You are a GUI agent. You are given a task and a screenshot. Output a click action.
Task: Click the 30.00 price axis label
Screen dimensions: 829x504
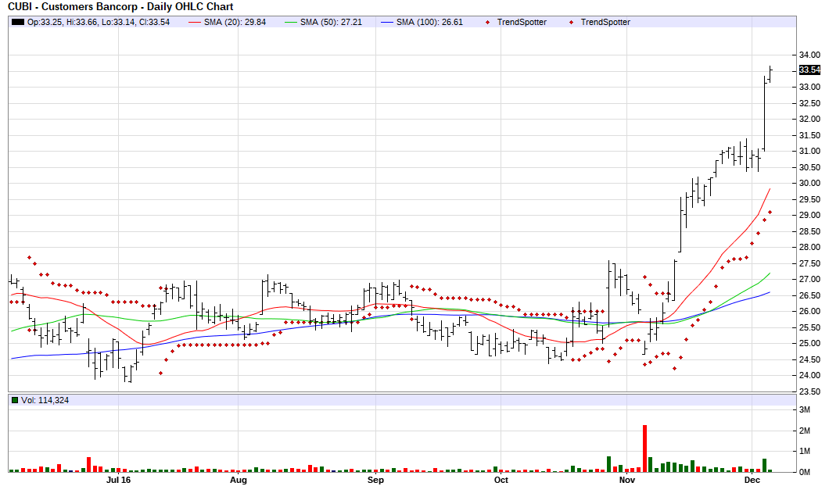[809, 184]
